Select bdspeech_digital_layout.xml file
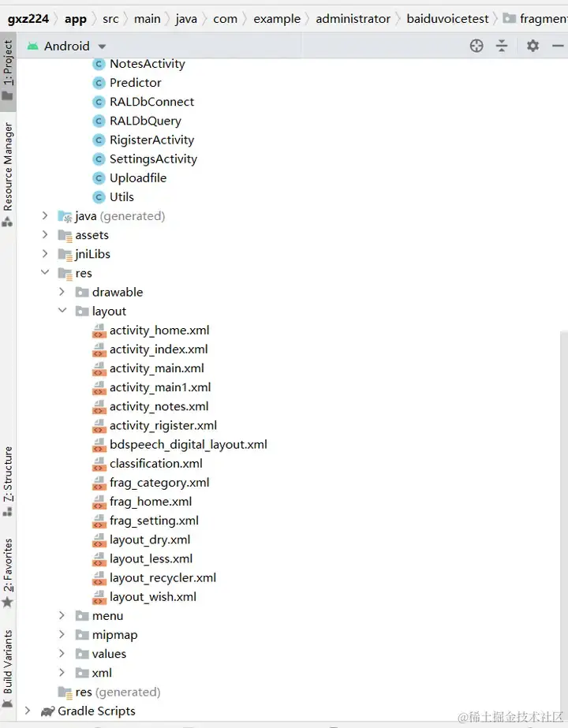Viewport: 568px width, 728px height. [x=188, y=444]
